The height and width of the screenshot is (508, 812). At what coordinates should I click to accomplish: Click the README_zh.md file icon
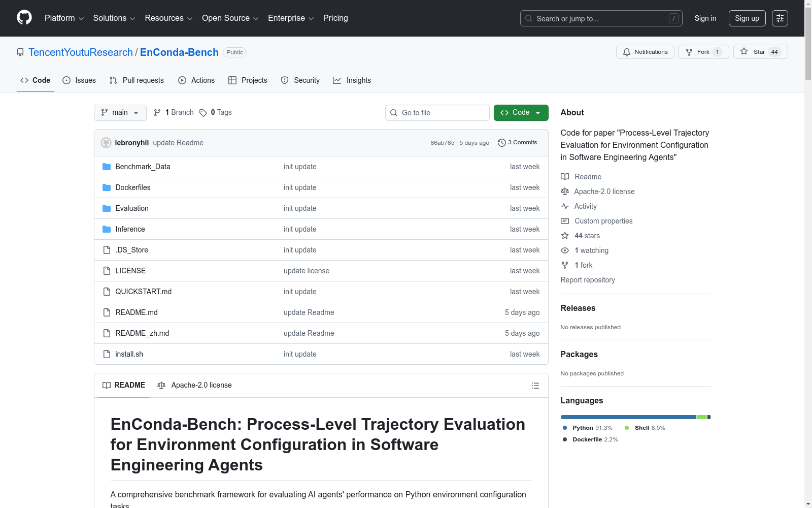[x=107, y=333]
